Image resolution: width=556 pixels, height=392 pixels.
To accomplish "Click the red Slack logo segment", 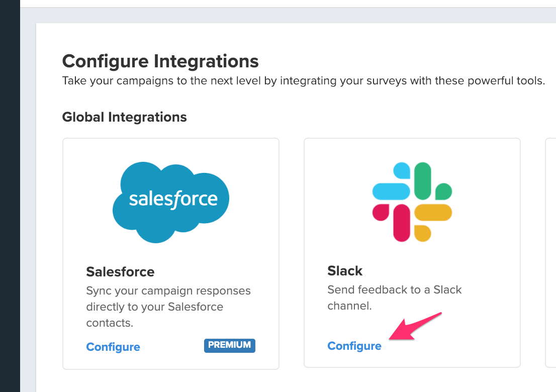I will [x=401, y=222].
